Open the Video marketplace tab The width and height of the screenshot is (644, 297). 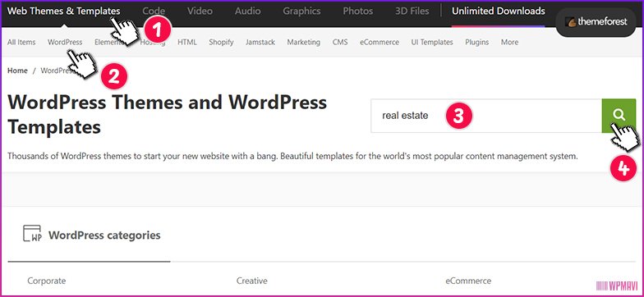click(200, 11)
